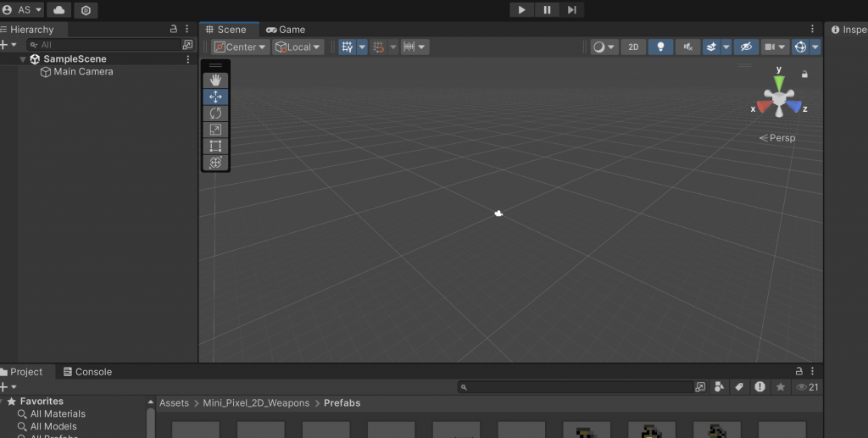Open Hierarchy search window icon
The height and width of the screenshot is (438, 868).
pyautogui.click(x=188, y=45)
